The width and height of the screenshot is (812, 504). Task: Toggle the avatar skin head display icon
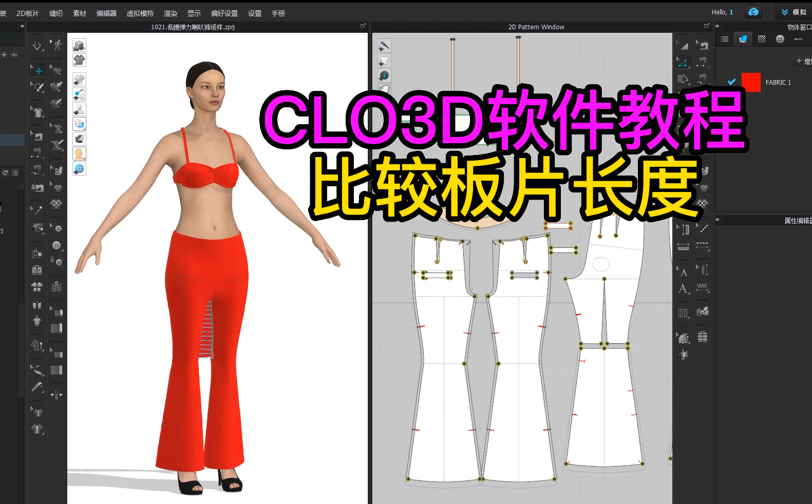coord(79,153)
